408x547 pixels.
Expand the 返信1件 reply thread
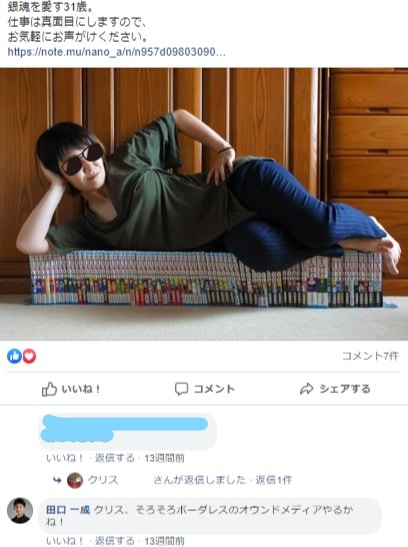coord(274,480)
